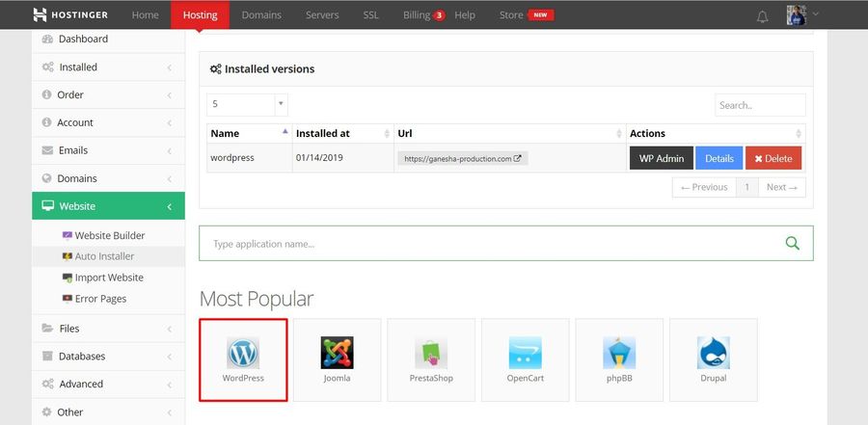Screen dimensions: 868x425
Task: Go to Previous page of results
Action: (x=704, y=187)
